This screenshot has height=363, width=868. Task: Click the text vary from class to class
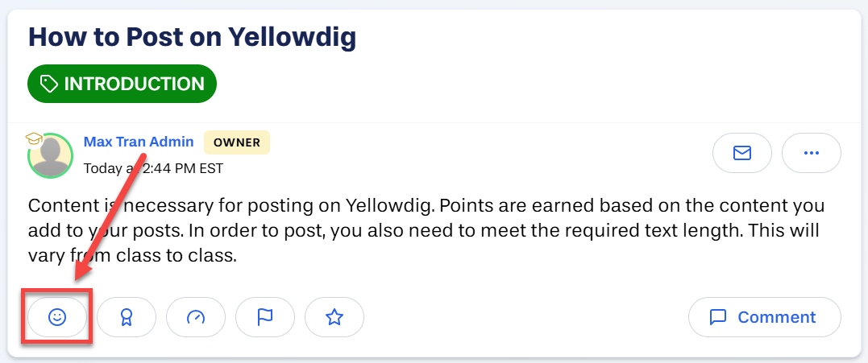coord(132,256)
